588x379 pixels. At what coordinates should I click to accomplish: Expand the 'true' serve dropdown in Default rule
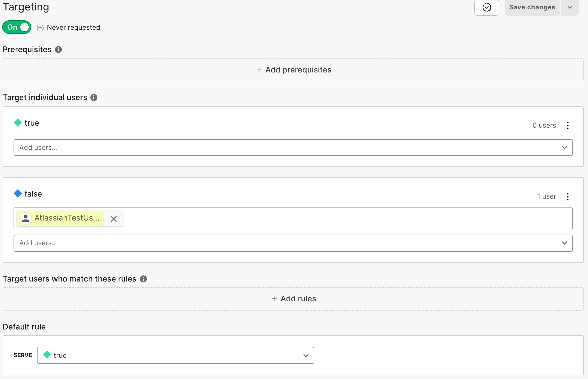305,356
